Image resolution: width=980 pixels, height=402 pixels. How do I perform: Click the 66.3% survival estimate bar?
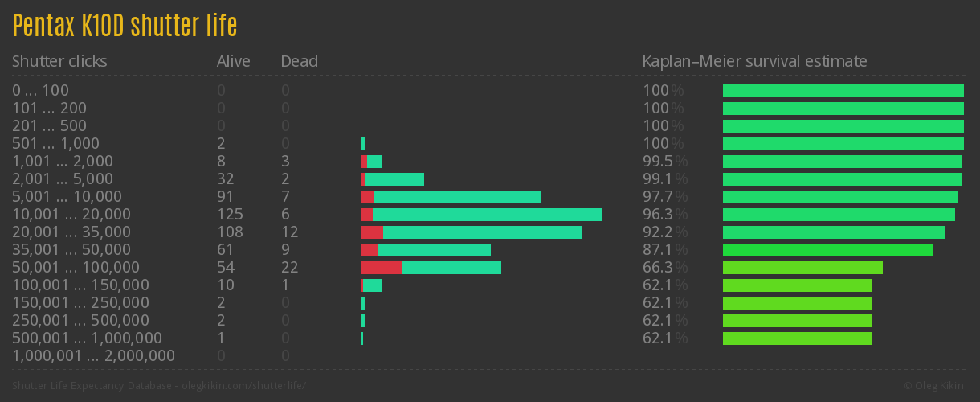pyautogui.click(x=802, y=268)
